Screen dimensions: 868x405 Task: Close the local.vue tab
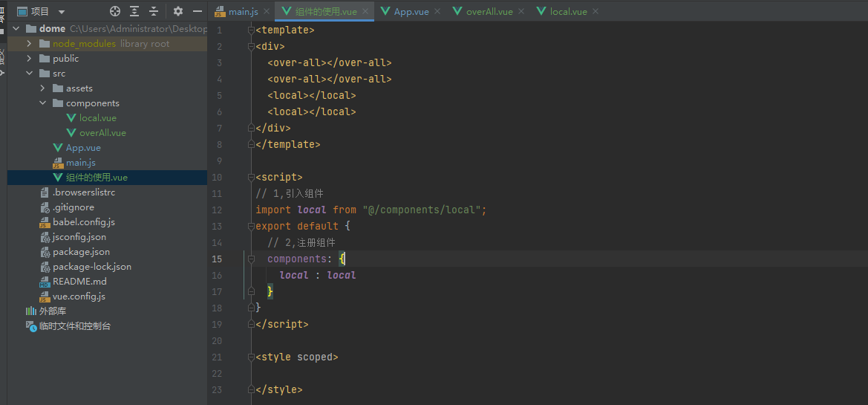(x=596, y=11)
